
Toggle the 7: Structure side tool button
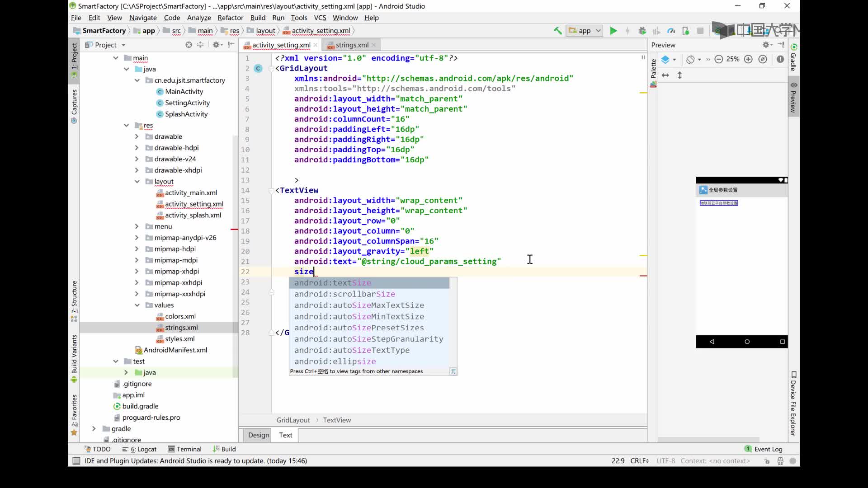pyautogui.click(x=74, y=301)
